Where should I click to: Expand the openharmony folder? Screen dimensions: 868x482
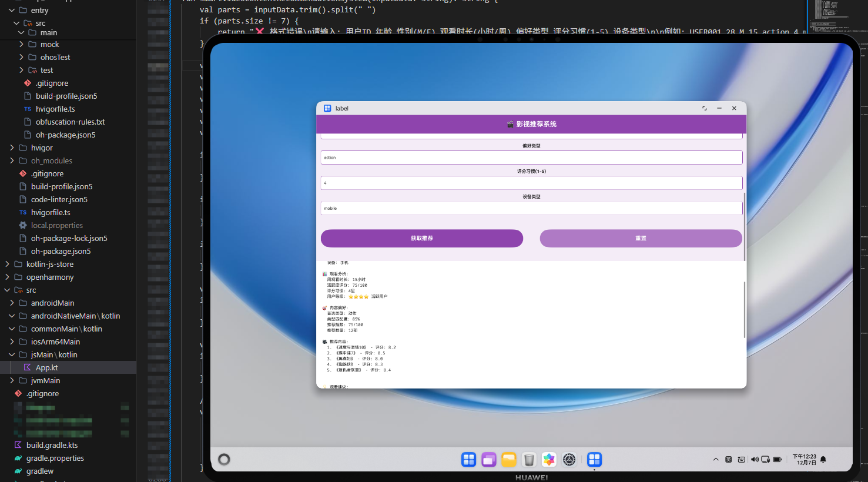7,277
